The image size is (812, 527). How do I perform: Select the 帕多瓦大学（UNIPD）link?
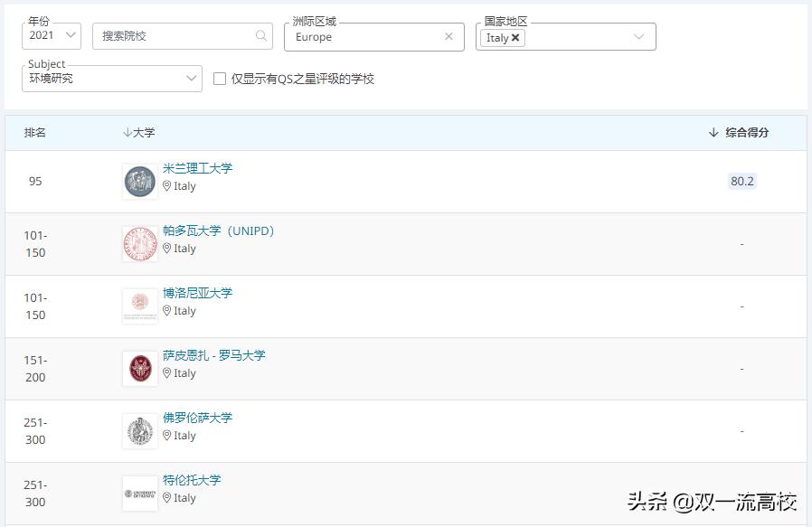(x=220, y=231)
